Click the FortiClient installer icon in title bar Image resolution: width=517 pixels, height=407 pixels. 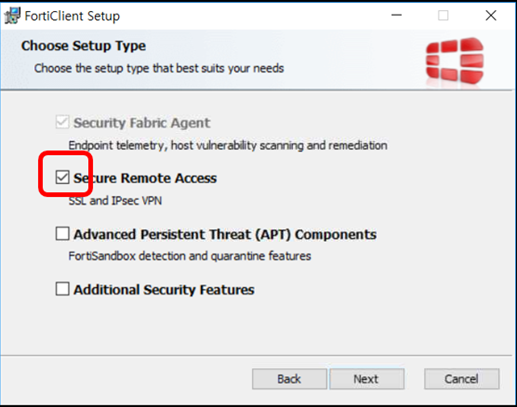tap(13, 15)
